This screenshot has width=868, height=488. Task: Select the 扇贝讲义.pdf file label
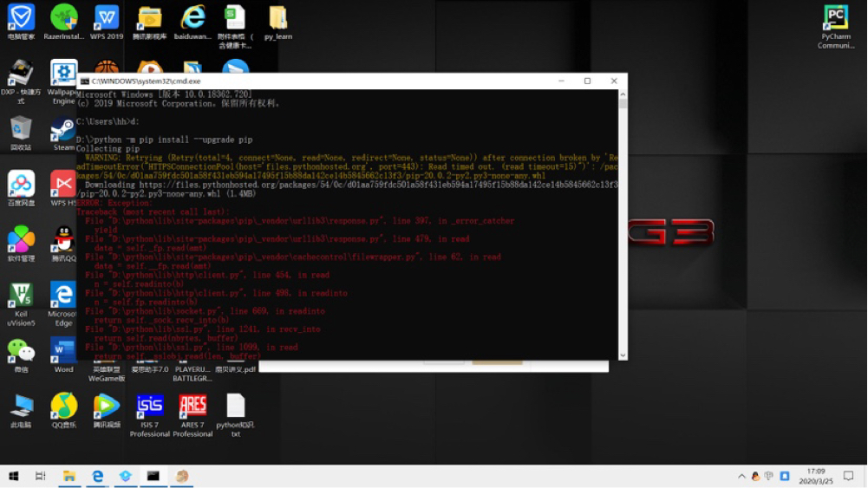click(235, 369)
